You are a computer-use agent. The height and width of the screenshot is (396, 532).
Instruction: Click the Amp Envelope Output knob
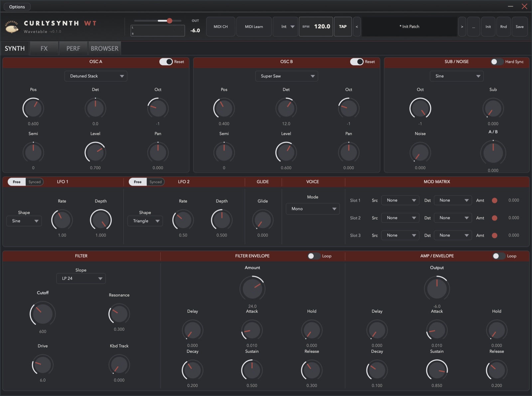click(437, 289)
